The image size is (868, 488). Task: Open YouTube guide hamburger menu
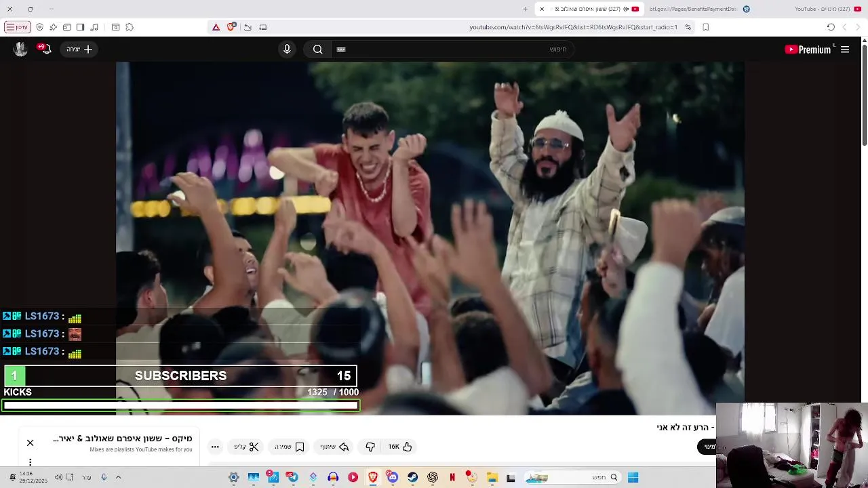(845, 49)
